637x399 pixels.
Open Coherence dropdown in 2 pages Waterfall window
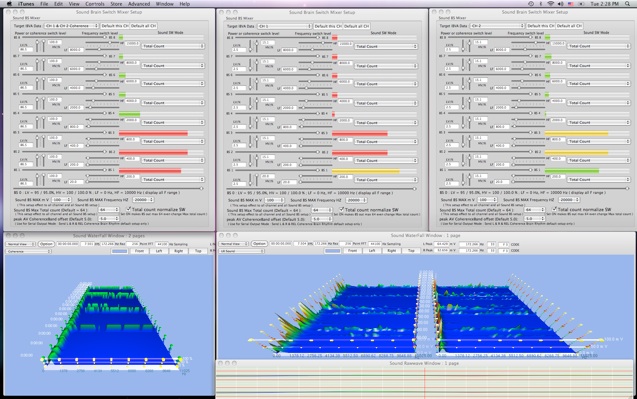(x=28, y=252)
